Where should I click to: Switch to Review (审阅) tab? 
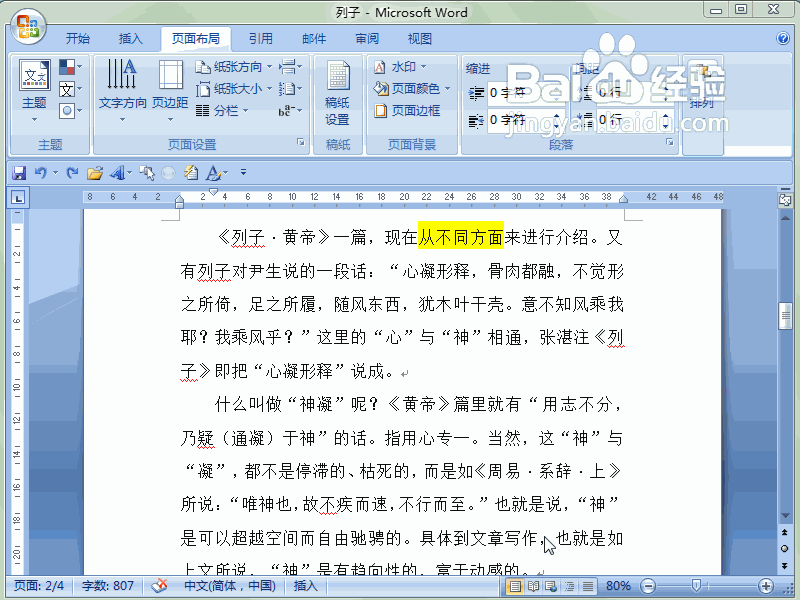[x=367, y=39]
